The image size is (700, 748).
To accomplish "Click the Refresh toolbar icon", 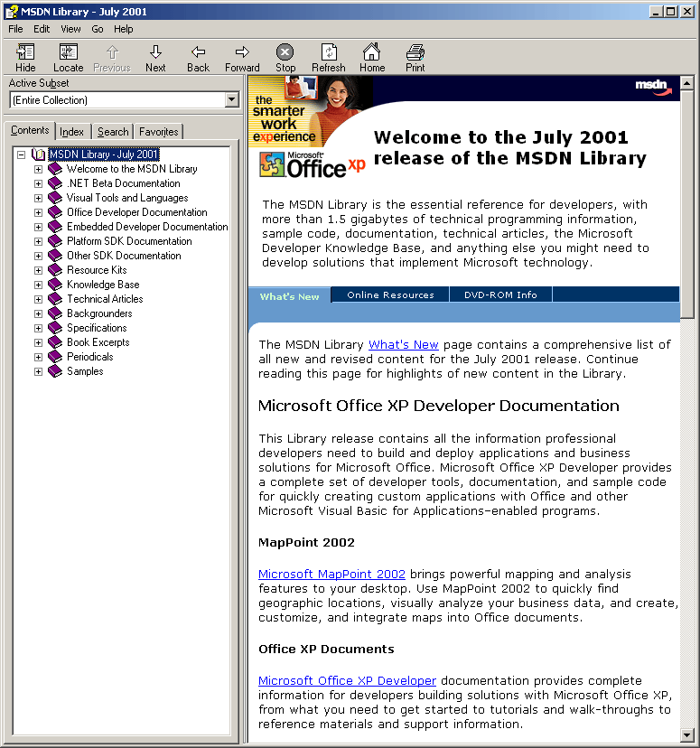I will tap(329, 52).
